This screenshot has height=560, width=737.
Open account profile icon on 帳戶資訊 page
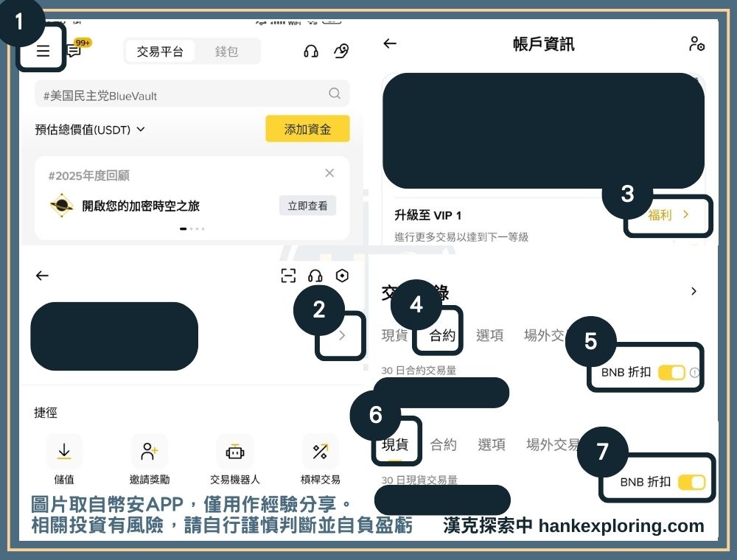(696, 44)
